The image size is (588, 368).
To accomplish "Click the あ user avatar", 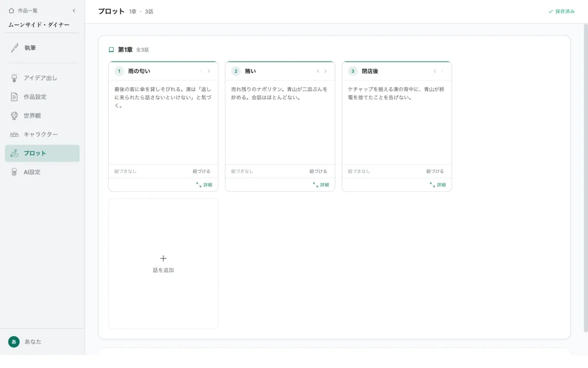I will 14,342.
